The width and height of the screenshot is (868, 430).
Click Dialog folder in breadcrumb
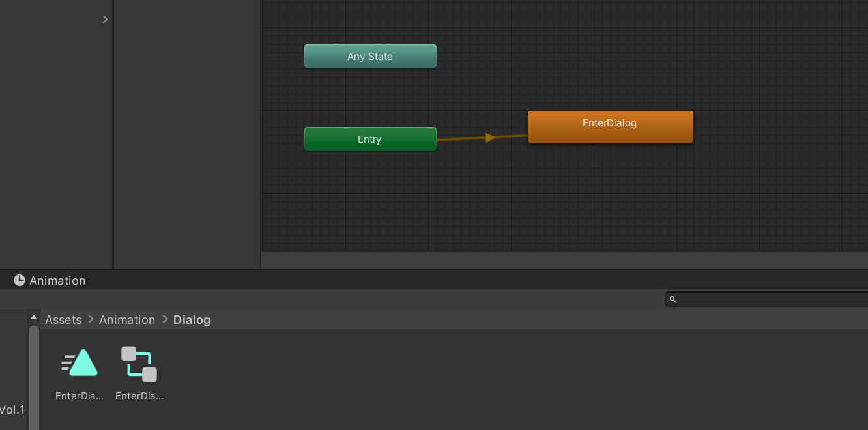click(192, 320)
